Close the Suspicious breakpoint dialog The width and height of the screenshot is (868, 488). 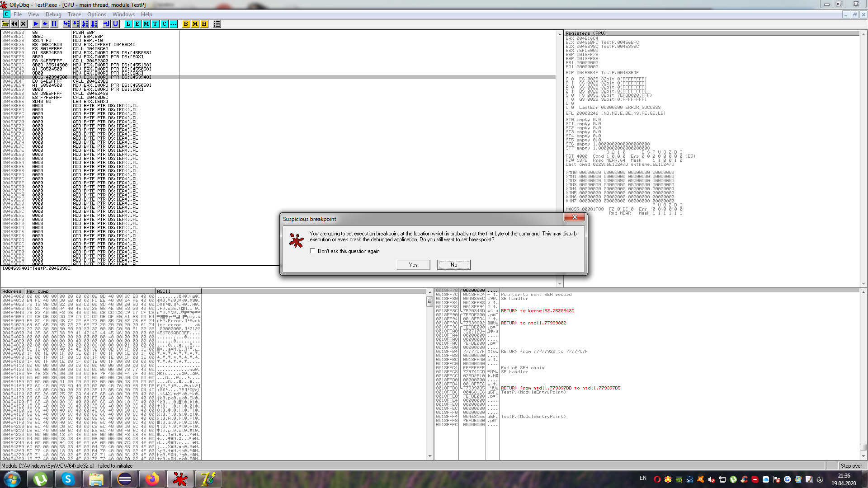574,217
